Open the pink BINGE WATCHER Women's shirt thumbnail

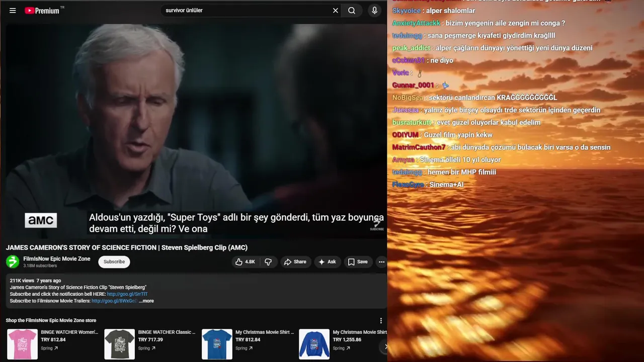[x=22, y=344]
